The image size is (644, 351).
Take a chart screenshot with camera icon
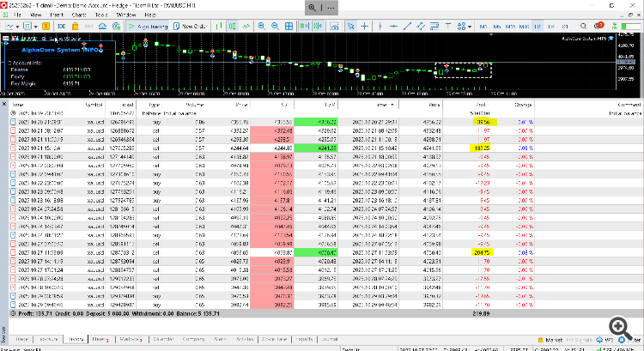pyautogui.click(x=335, y=27)
